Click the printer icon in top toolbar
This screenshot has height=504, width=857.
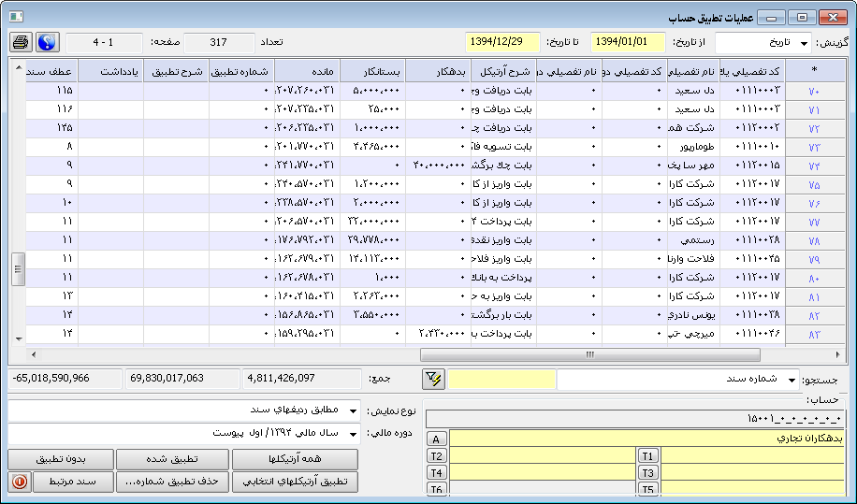point(21,43)
